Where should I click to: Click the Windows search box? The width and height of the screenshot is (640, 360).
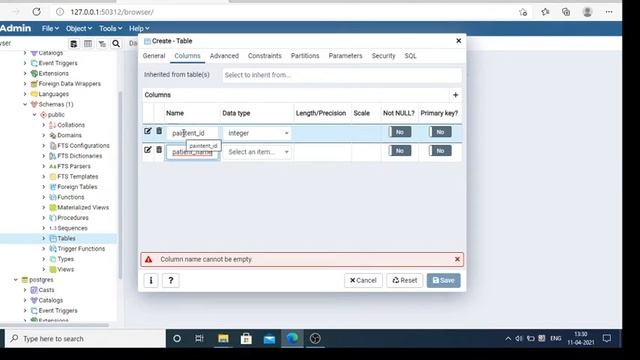click(x=86, y=338)
